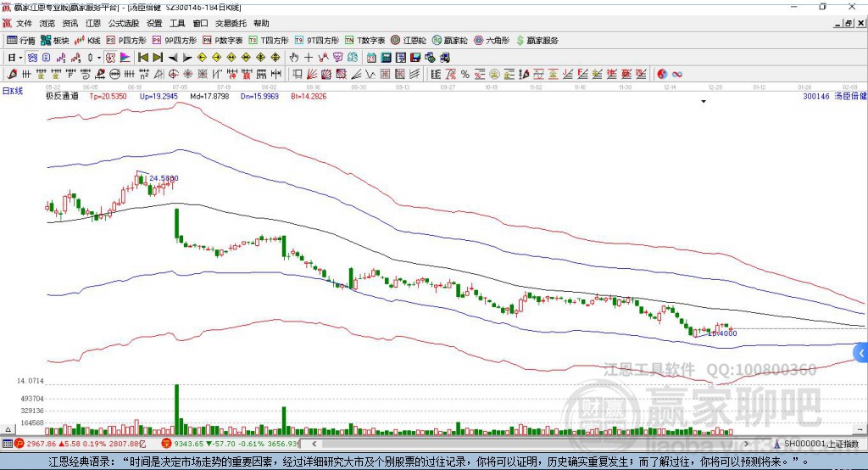Click the spiral tool icon
Viewport: 868px width, 470px height.
[86, 75]
